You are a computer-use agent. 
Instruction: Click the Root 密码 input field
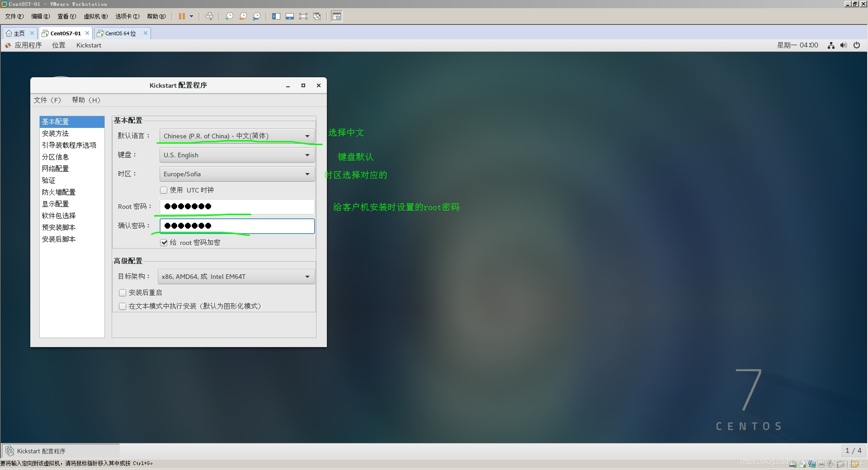(x=237, y=207)
